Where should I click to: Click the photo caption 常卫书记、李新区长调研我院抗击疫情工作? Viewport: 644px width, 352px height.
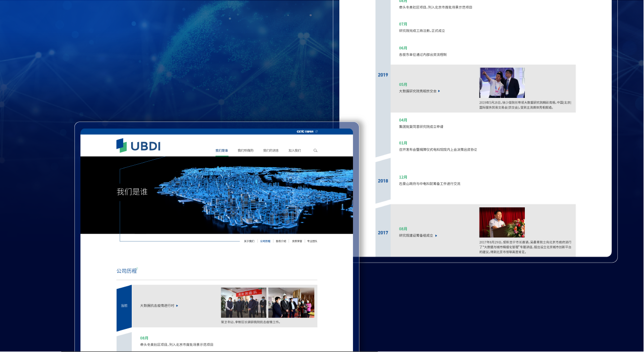click(250, 322)
